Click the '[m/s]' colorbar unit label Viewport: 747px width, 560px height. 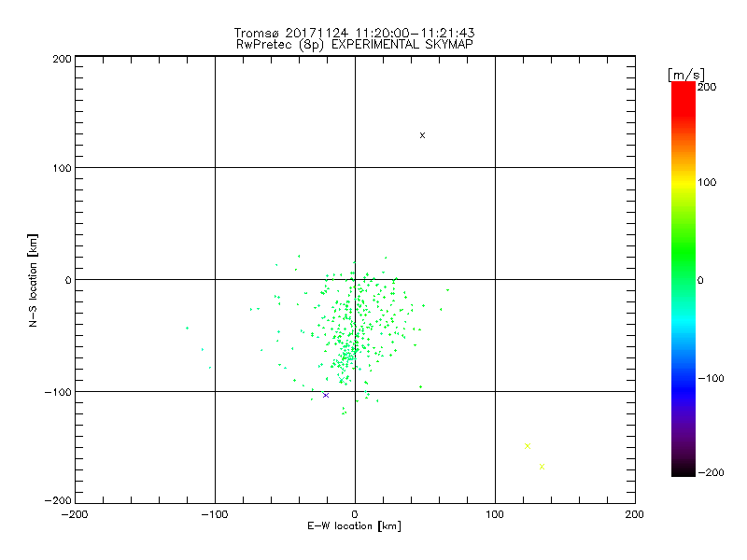pos(686,75)
